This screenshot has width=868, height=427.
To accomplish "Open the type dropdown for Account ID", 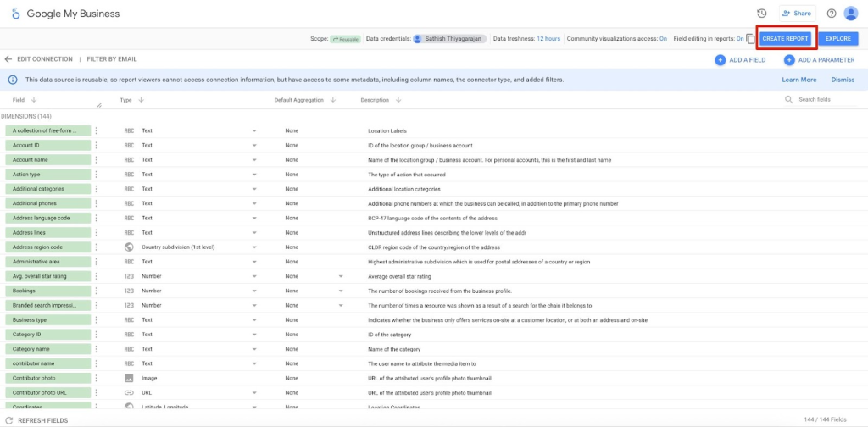I will pyautogui.click(x=254, y=146).
